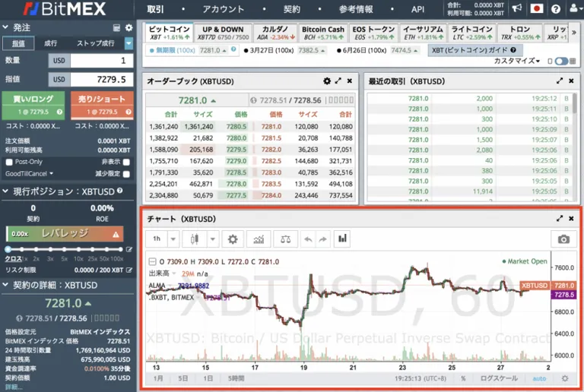Toggle the customize layout switch
The width and height of the screenshot is (584, 392).
pos(561,61)
